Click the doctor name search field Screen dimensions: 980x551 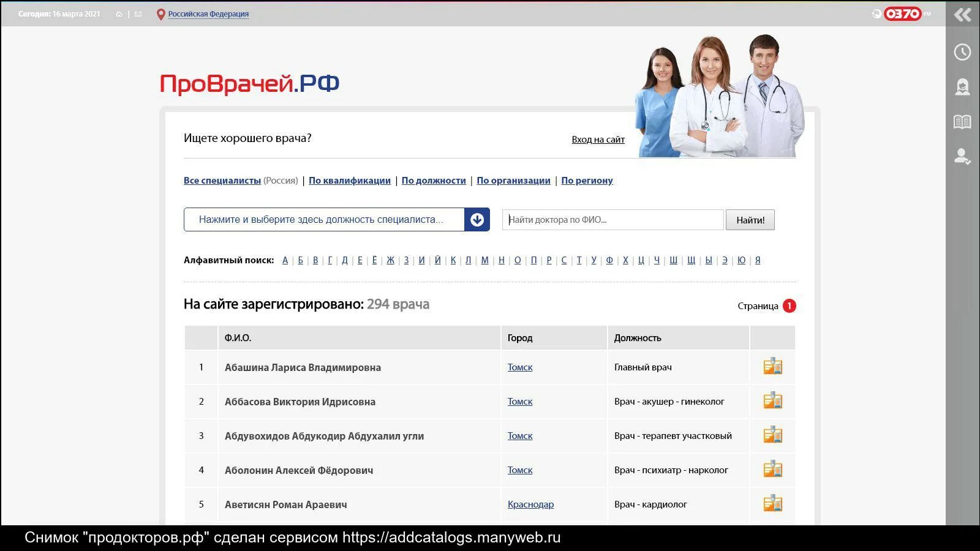[611, 219]
